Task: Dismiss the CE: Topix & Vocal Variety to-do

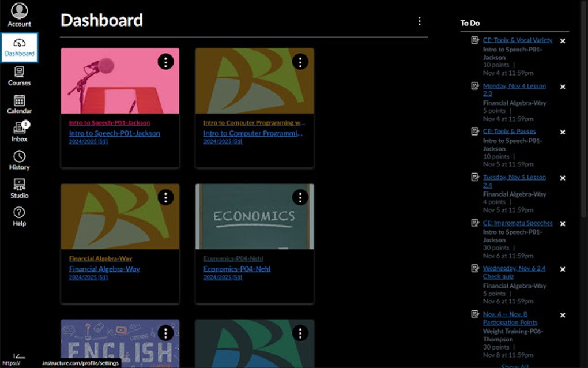Action: [562, 41]
